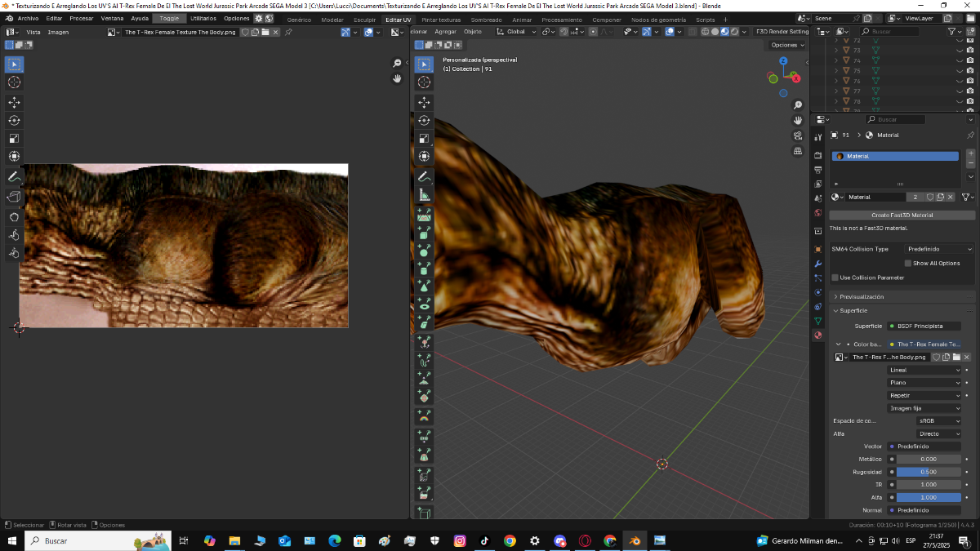Screen dimensions: 980x551
Task: Open the Object Data properties tab
Action: click(x=818, y=322)
